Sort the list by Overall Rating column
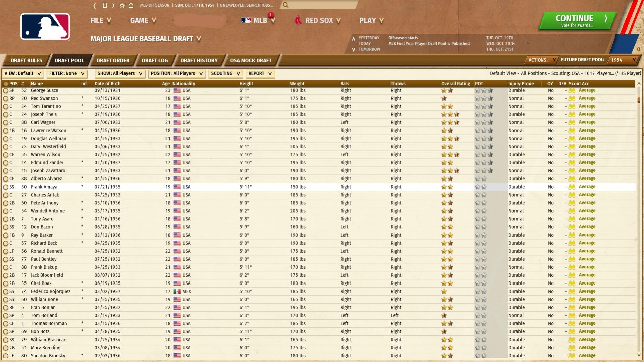 tap(455, 84)
